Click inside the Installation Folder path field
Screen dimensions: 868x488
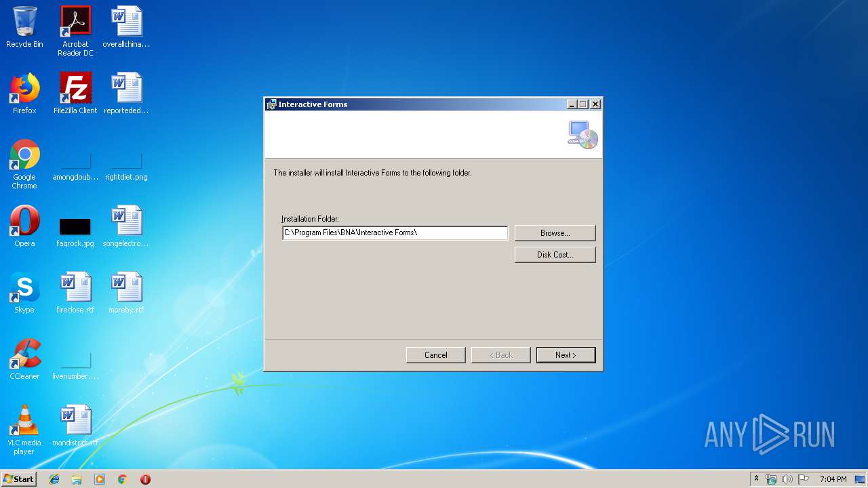pyautogui.click(x=395, y=233)
